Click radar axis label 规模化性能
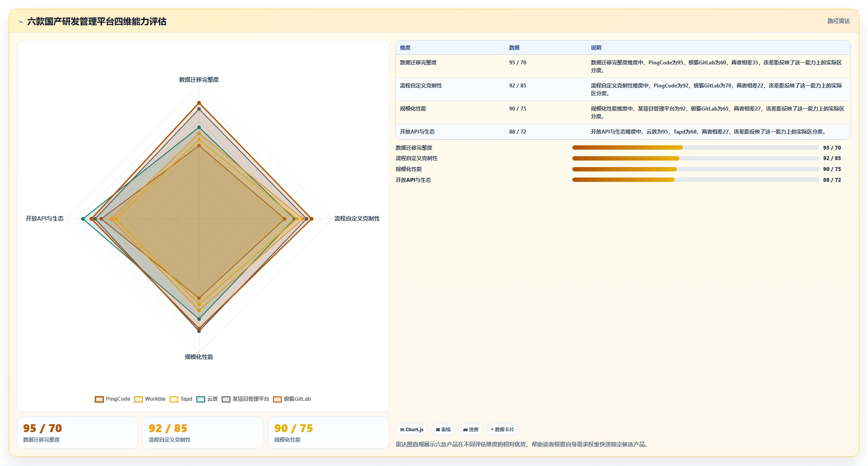 [x=199, y=357]
